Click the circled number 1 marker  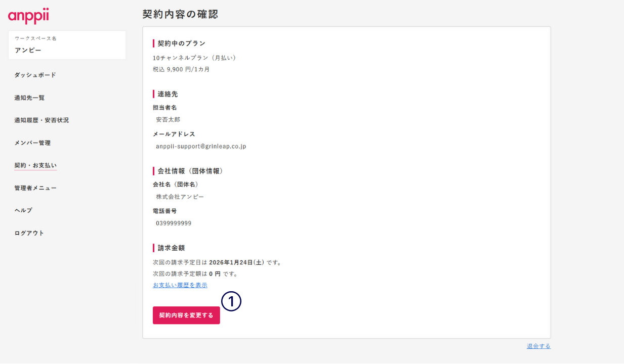231,302
